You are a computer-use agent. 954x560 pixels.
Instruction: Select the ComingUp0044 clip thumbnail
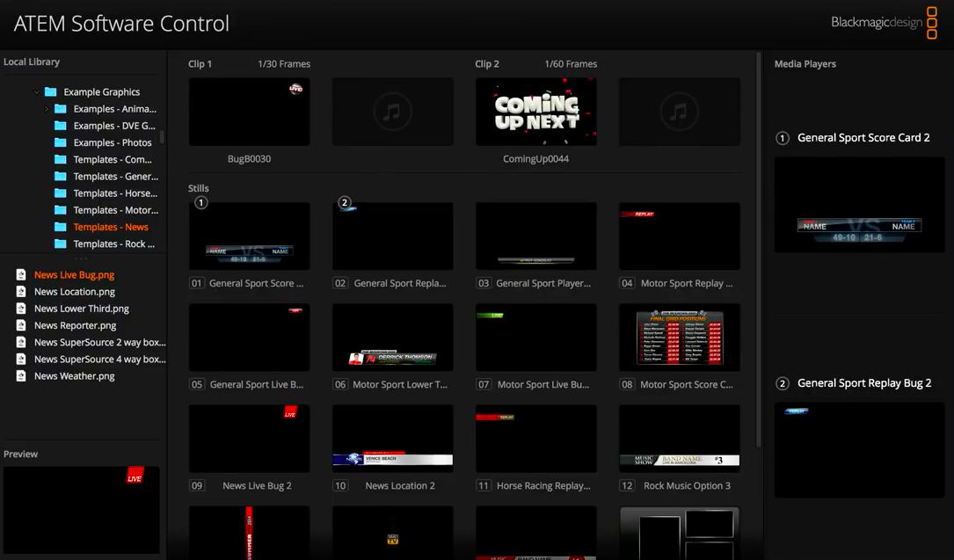[535, 112]
